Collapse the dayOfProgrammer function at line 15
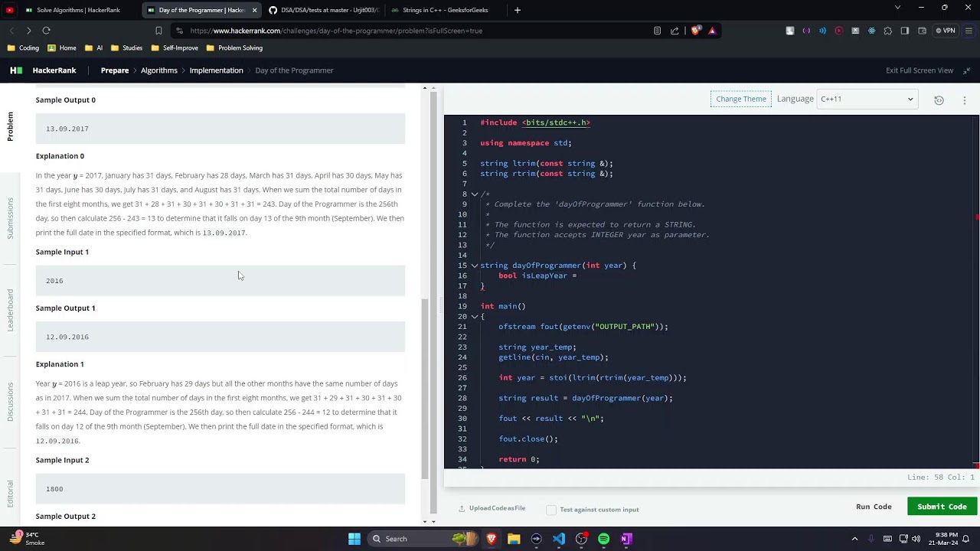This screenshot has height=551, width=980. point(475,266)
